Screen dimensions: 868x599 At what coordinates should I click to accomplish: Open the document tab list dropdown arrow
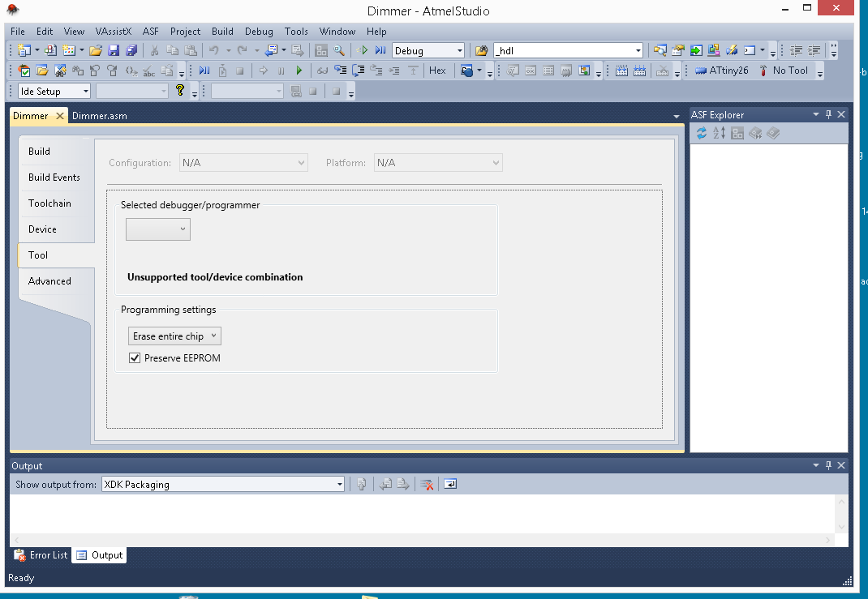[676, 116]
